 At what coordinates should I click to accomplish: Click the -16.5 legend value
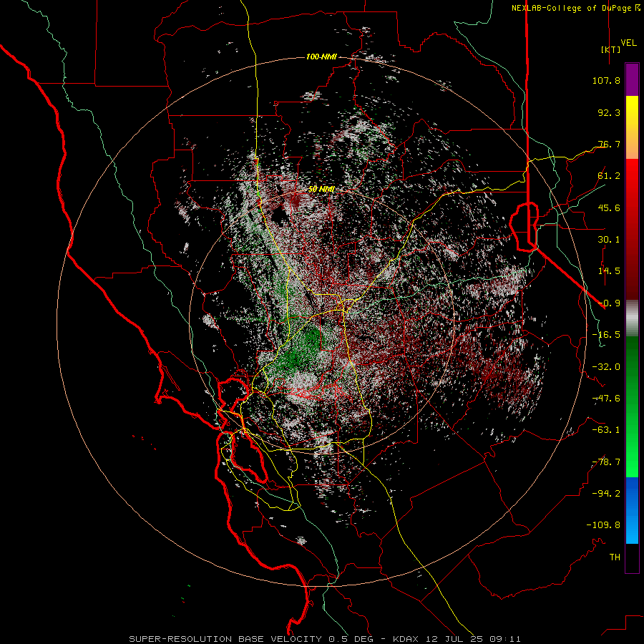point(606,335)
